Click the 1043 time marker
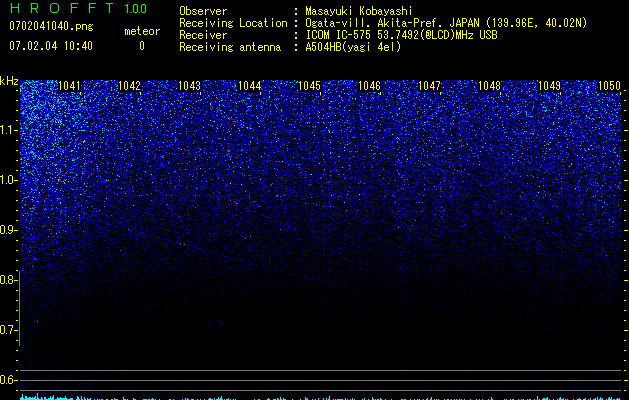 tap(189, 86)
